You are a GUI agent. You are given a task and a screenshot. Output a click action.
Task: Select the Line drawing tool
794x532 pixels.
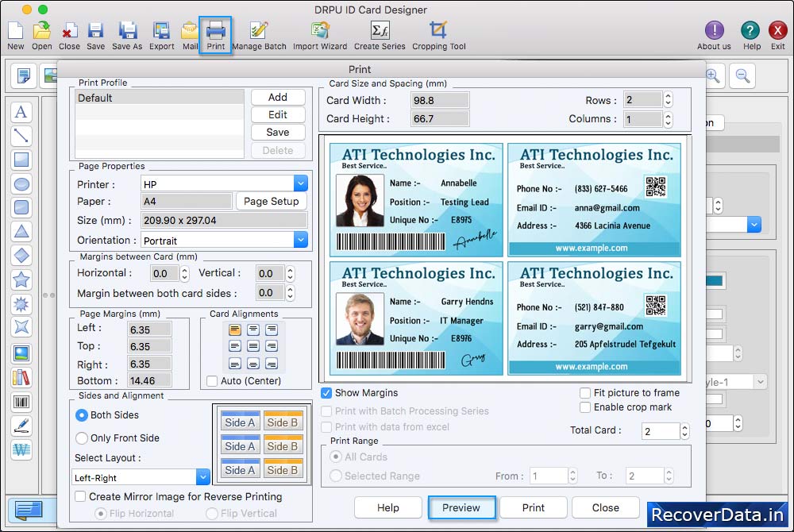click(21, 136)
